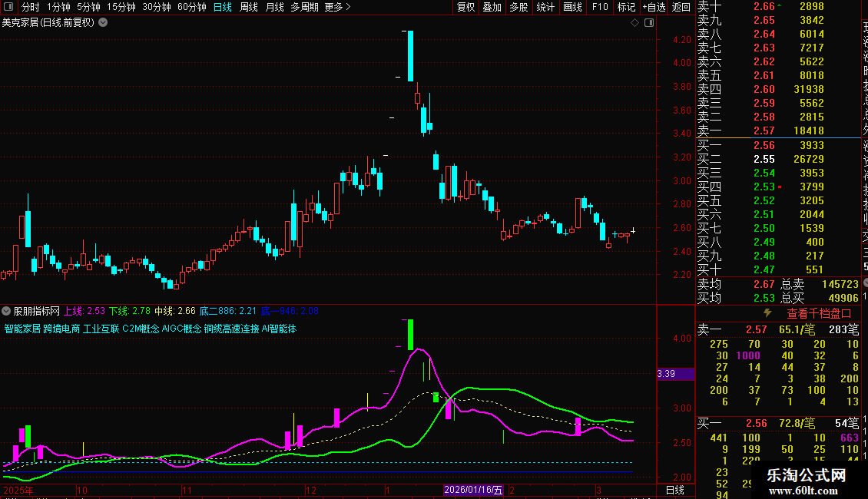Select the 买五 2.52 order book row
The height and width of the screenshot is (499, 868).
coord(779,200)
